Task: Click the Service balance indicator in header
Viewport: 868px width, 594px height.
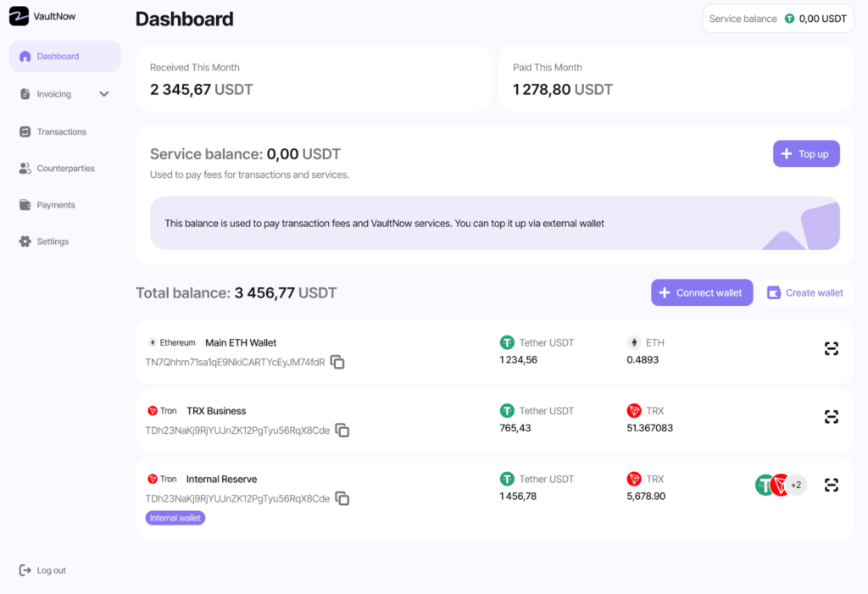Action: pos(777,19)
